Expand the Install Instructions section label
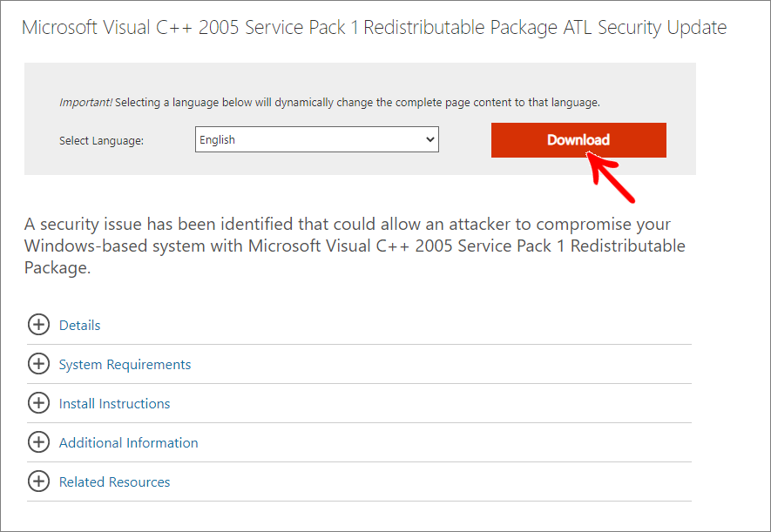This screenshot has width=771, height=532. (x=114, y=404)
